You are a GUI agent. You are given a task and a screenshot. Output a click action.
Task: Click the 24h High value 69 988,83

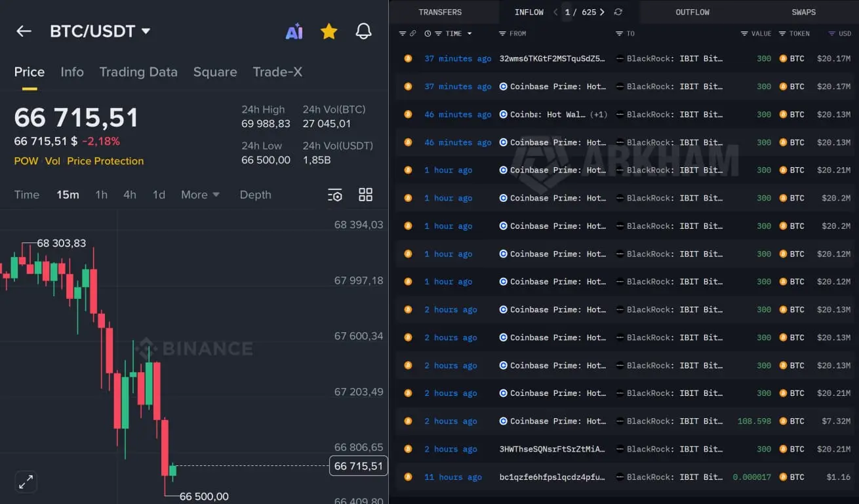click(x=266, y=124)
